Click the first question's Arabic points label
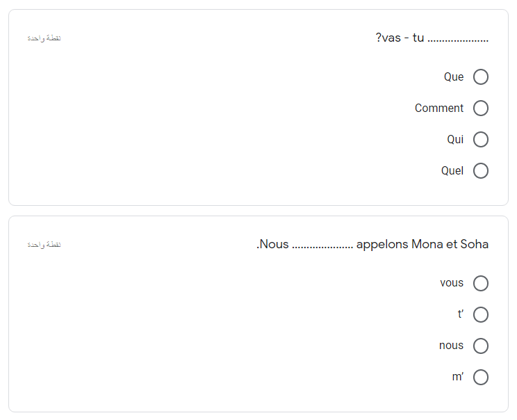517x420 pixels. [x=44, y=38]
